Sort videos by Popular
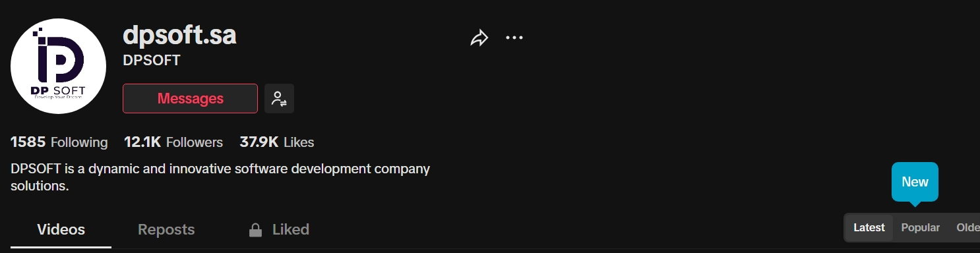980x253 pixels. 920,228
